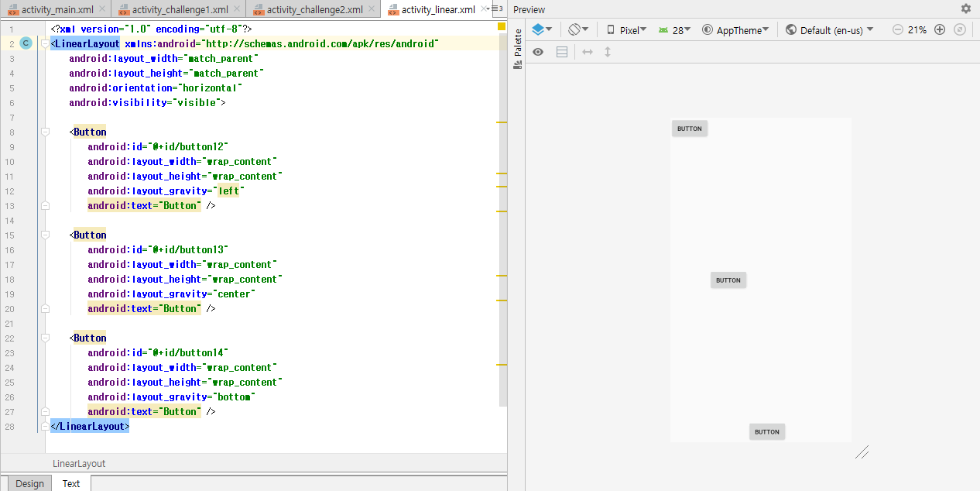Show the hidden editor tabs list

tap(498, 9)
